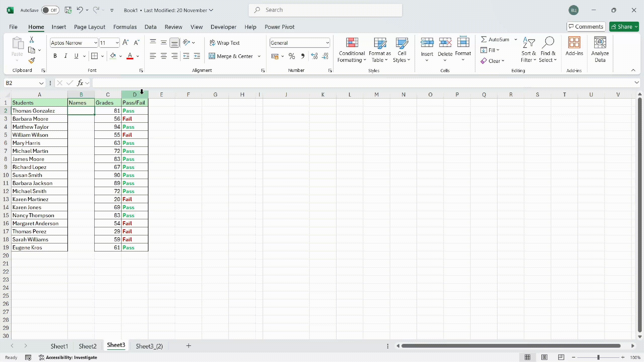Click the Comments button
This screenshot has height=362, width=644.
586,27
